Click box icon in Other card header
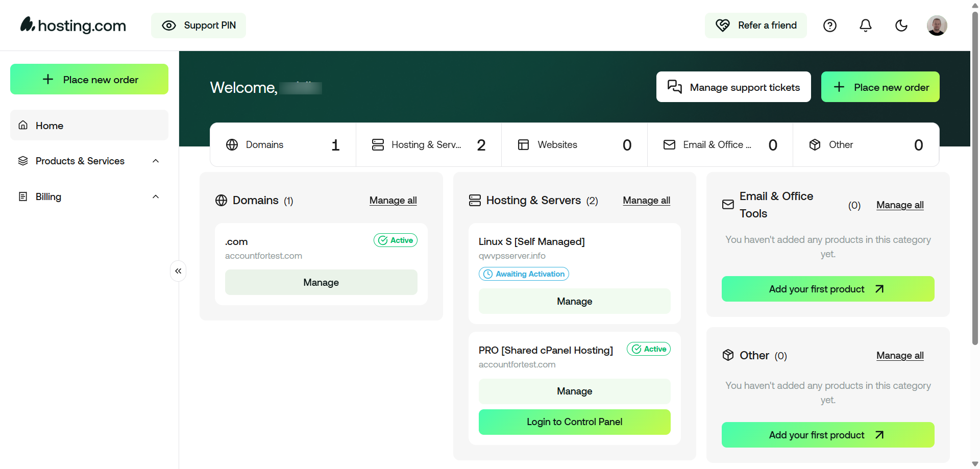 point(728,355)
